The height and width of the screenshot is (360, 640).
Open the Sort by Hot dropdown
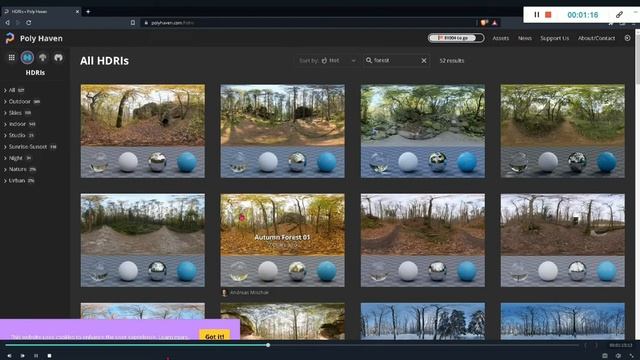tap(327, 60)
